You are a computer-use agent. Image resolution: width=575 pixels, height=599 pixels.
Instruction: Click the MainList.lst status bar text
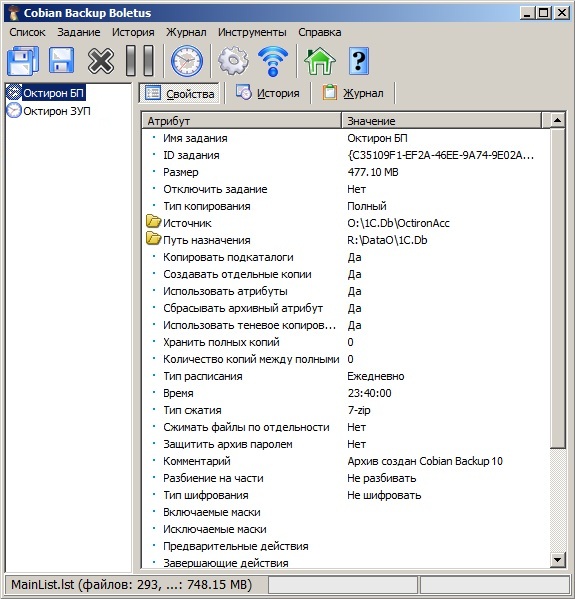tap(131, 584)
